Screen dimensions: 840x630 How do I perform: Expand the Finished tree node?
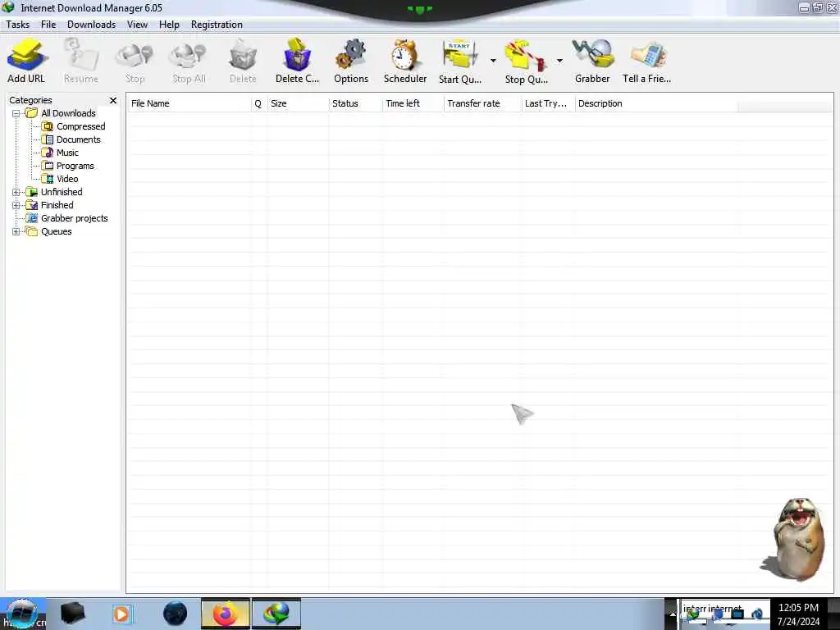click(x=16, y=205)
